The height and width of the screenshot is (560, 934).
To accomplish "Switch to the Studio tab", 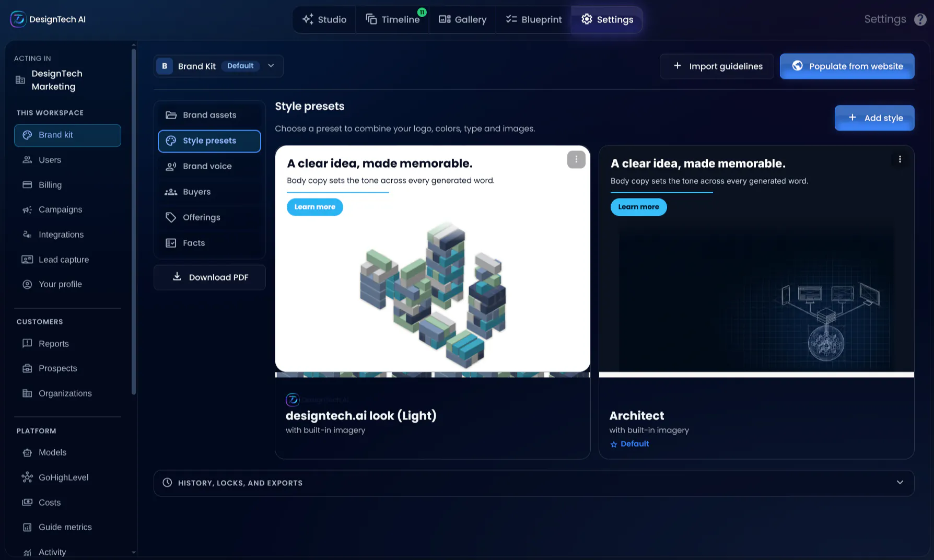I will click(x=324, y=19).
